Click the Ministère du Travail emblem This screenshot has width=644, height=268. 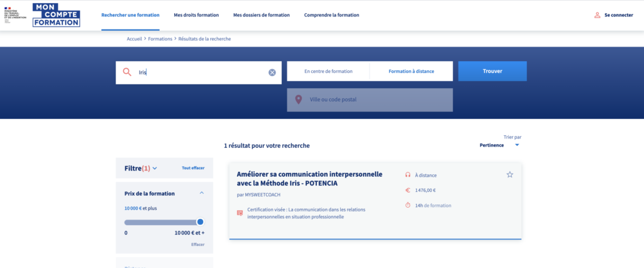click(x=15, y=15)
